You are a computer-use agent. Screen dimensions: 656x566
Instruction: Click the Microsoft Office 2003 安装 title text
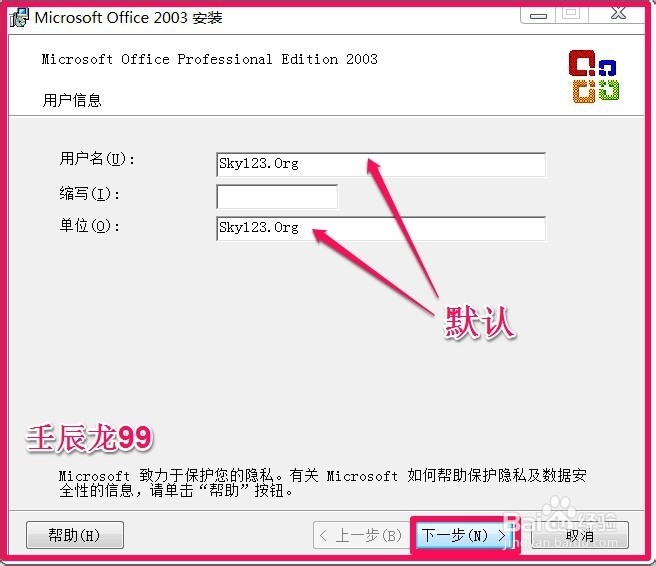(x=128, y=18)
